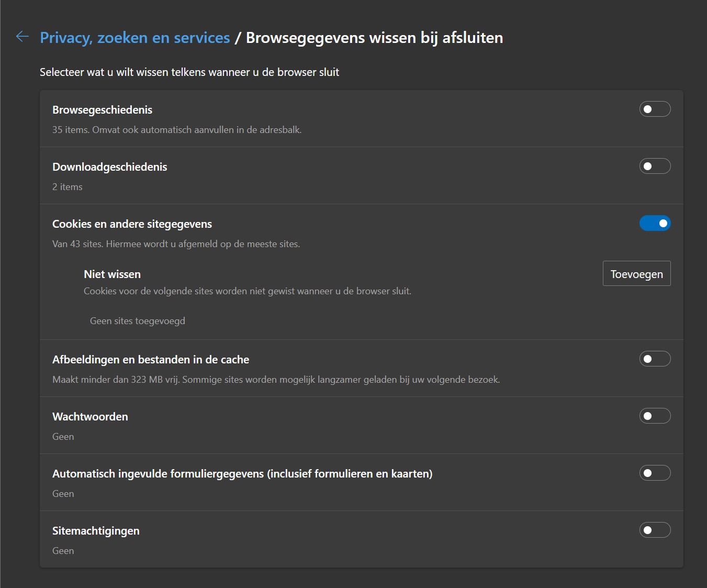The width and height of the screenshot is (707, 588).
Task: Toggle on Sitemachtigingen
Action: 655,530
